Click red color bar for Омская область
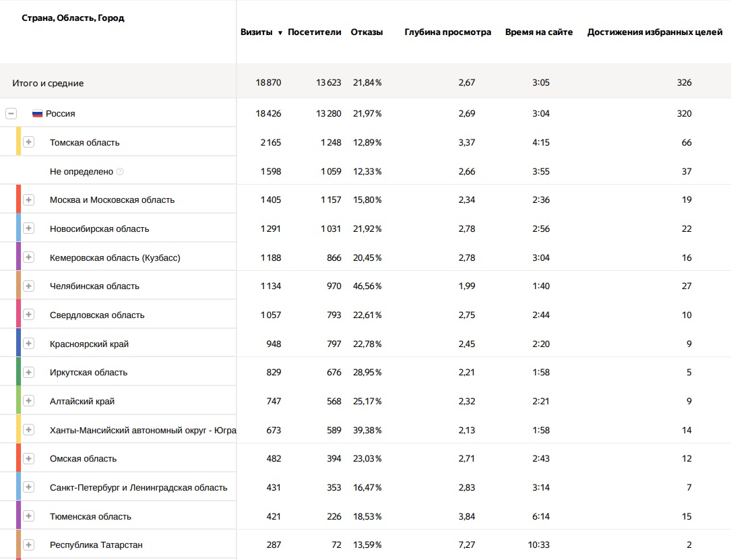Screen dimensions: 731x560 click(19, 458)
